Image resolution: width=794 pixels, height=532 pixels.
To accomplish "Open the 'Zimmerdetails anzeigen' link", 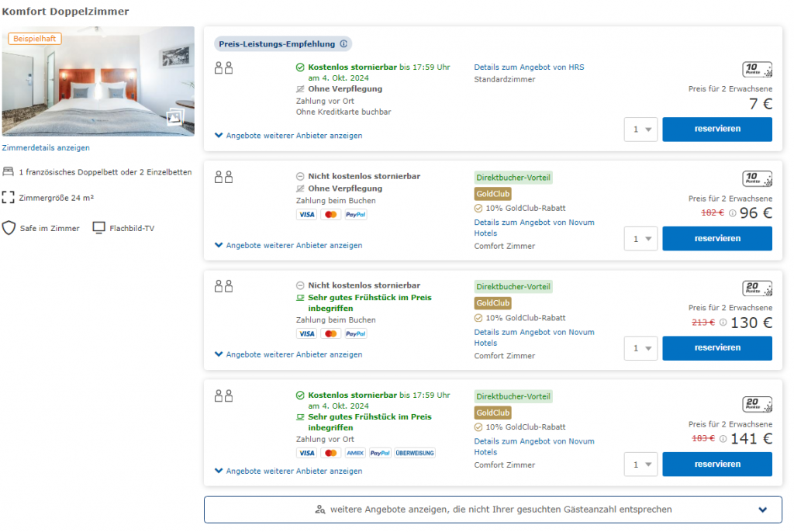I will 46,147.
